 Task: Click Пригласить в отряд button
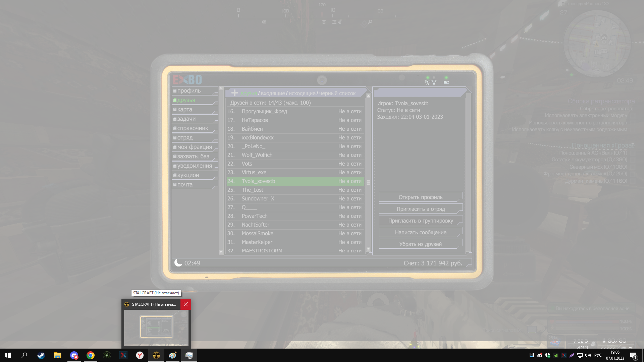(421, 209)
